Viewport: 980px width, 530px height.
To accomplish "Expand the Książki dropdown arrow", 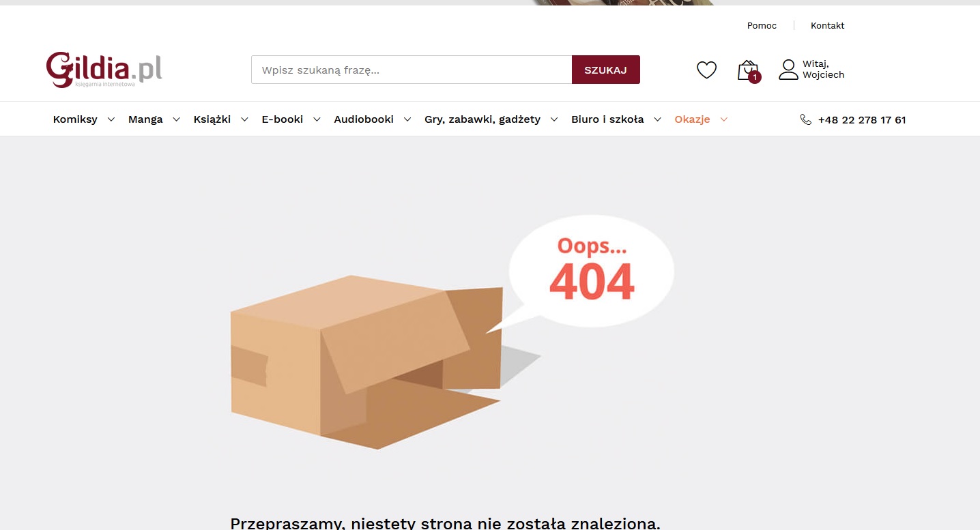I will (x=244, y=119).
